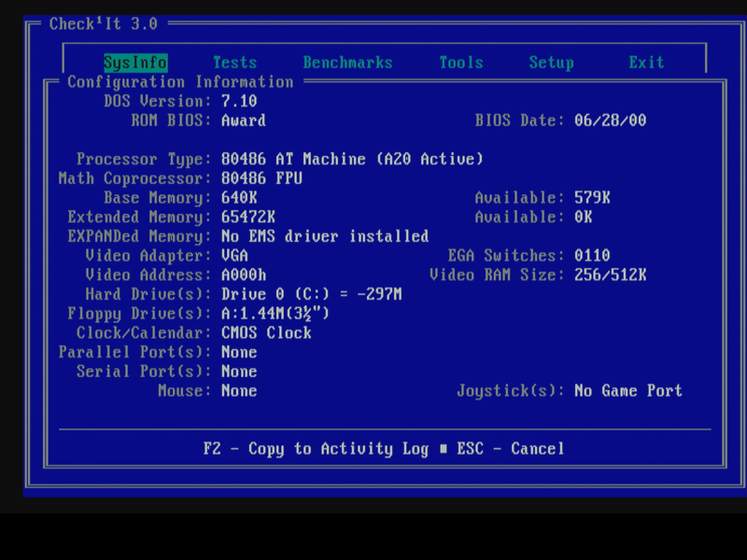Select the extended memory value 65472K
The width and height of the screenshot is (747, 560).
tap(248, 217)
